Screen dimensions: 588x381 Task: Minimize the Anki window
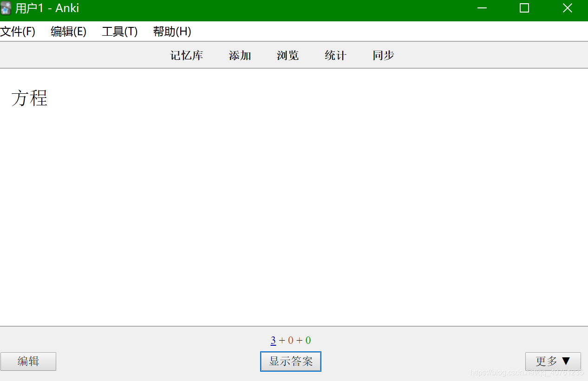pyautogui.click(x=482, y=8)
